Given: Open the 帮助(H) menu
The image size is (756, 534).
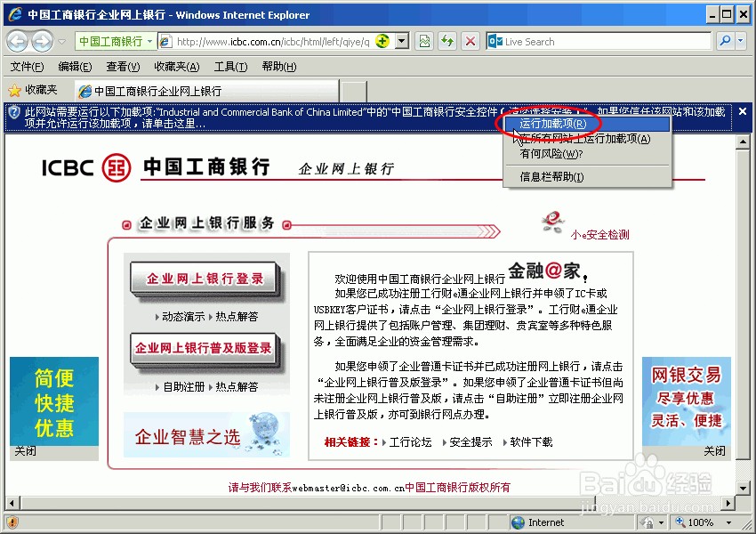Looking at the screenshot, I should tap(279, 67).
